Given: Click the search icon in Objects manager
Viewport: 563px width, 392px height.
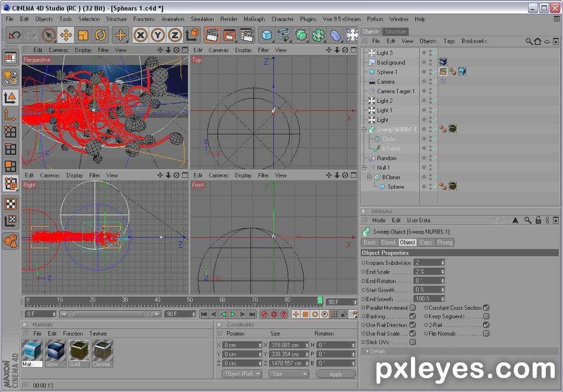Looking at the screenshot, I should click(x=529, y=41).
